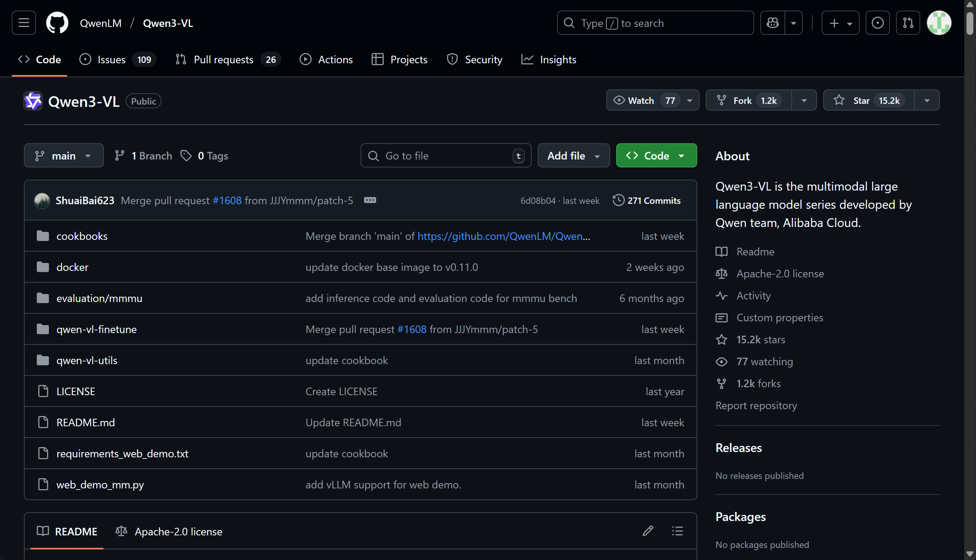Image resolution: width=976 pixels, height=560 pixels.
Task: Expand the commit message ellipsis
Action: (370, 200)
